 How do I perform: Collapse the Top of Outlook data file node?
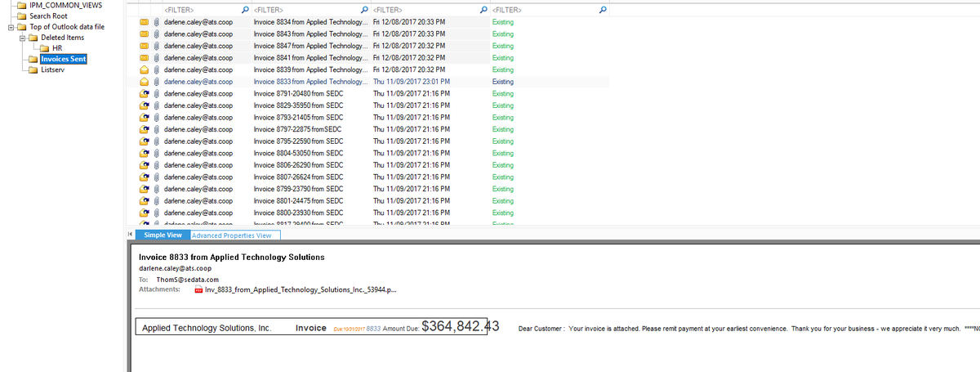tap(10, 26)
